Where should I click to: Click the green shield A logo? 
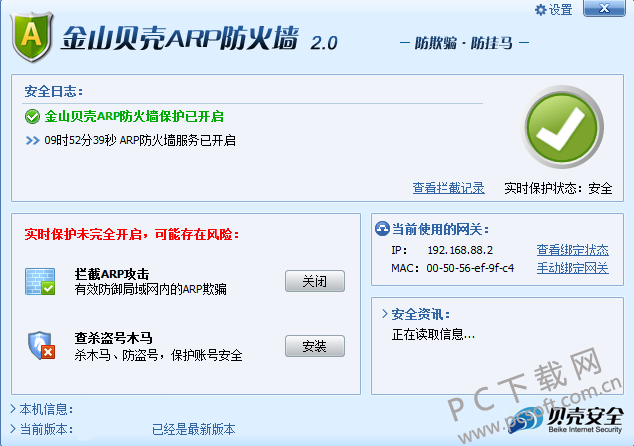point(32,37)
